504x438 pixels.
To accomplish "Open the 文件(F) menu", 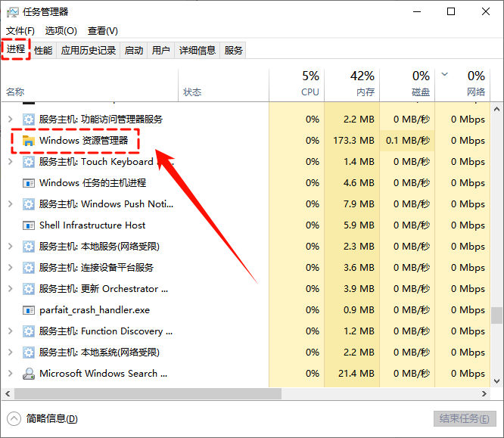I will click(x=21, y=31).
